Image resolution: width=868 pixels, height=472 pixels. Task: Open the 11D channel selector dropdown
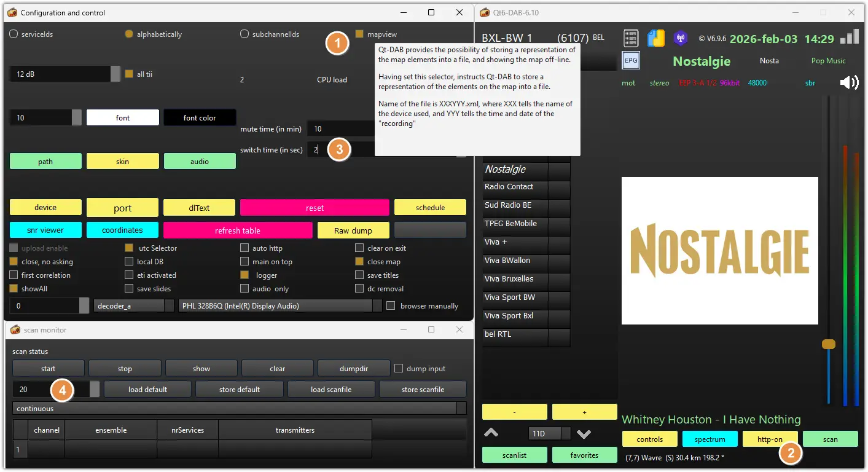point(549,434)
